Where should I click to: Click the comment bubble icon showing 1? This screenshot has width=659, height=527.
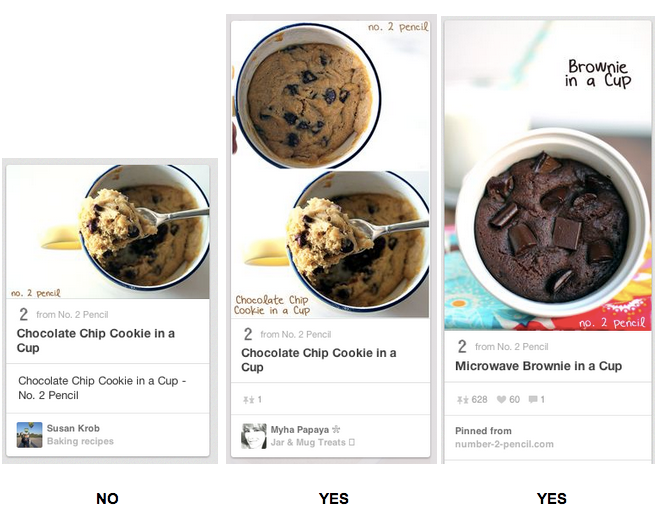click(532, 400)
